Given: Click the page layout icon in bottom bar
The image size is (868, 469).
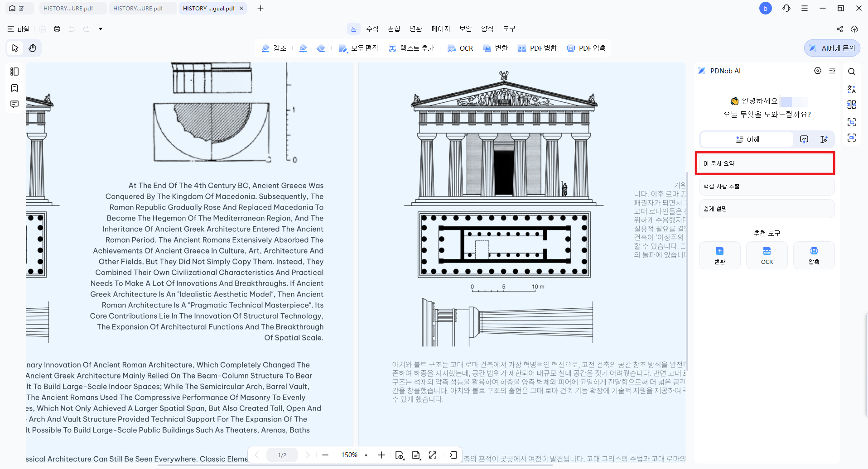Looking at the screenshot, I should (x=416, y=455).
